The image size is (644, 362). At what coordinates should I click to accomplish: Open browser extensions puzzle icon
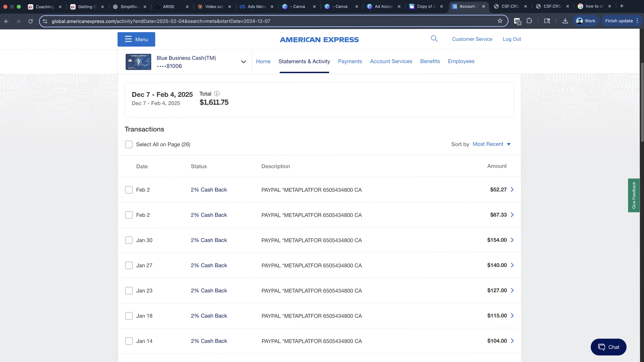(x=529, y=21)
